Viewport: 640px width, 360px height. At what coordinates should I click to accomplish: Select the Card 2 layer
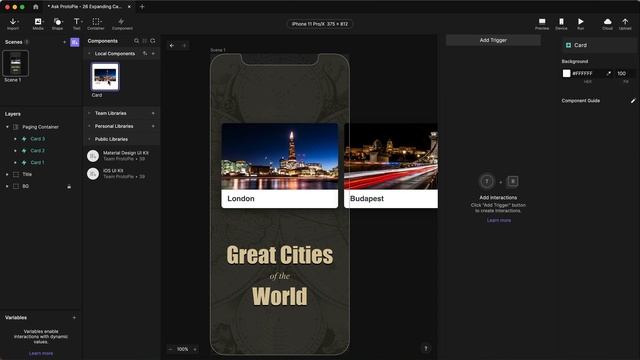tap(37, 151)
